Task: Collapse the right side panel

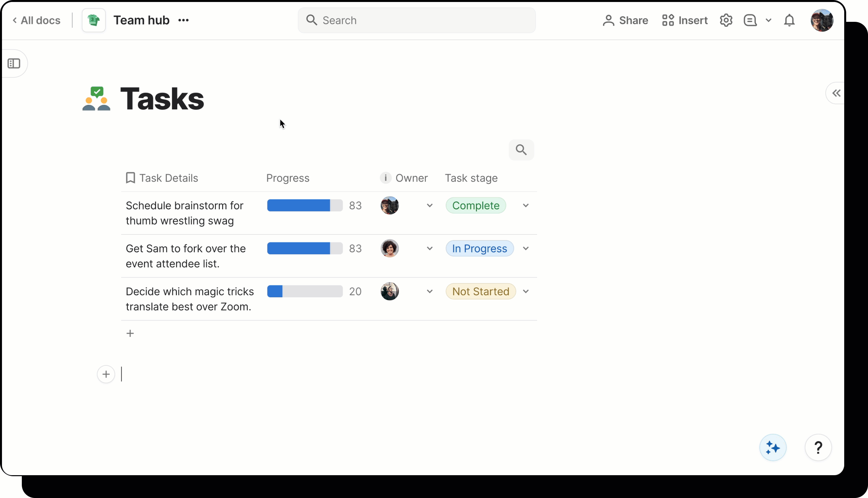Action: 836,93
